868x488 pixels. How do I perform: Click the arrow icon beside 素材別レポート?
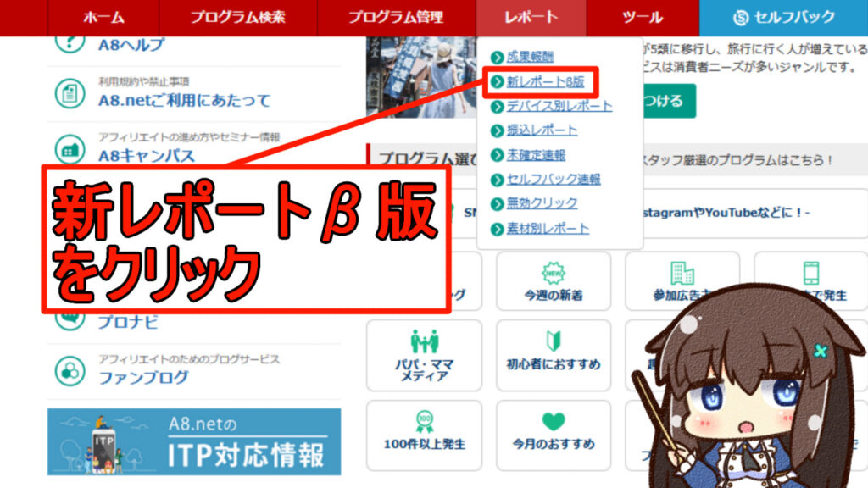tap(497, 229)
